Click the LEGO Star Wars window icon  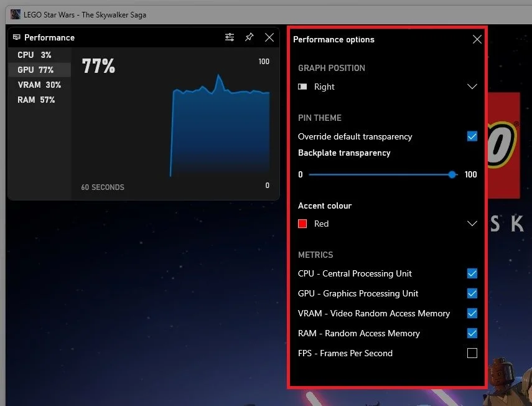tap(16, 14)
